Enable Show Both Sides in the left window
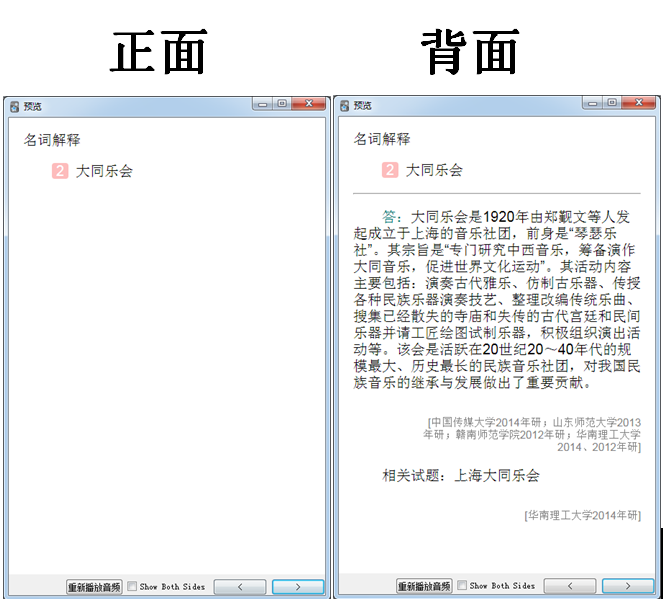The image size is (665, 599). [x=132, y=586]
